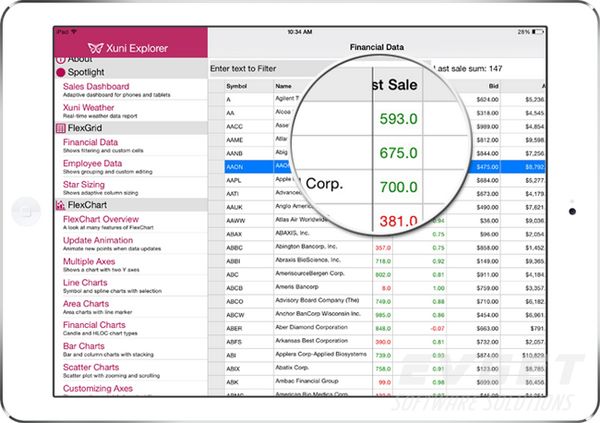Open the FlexChart Overview sample
The width and height of the screenshot is (600, 423).
[131, 223]
